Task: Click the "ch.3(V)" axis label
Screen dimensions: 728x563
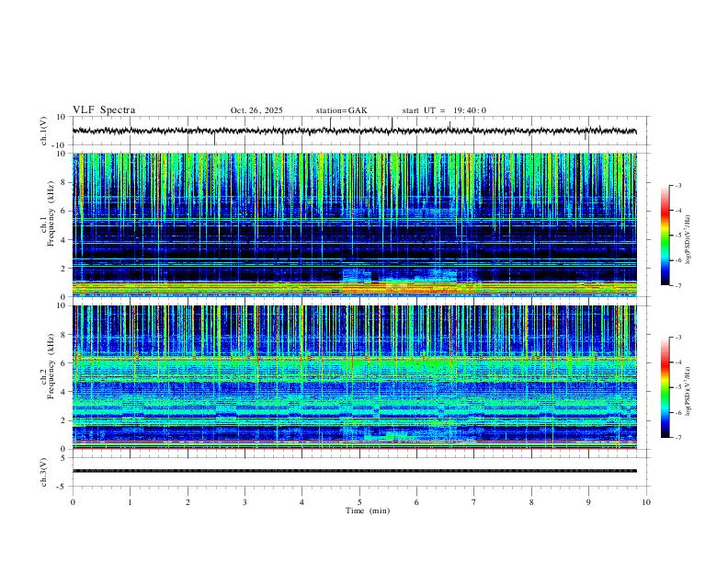Action: click(x=44, y=472)
